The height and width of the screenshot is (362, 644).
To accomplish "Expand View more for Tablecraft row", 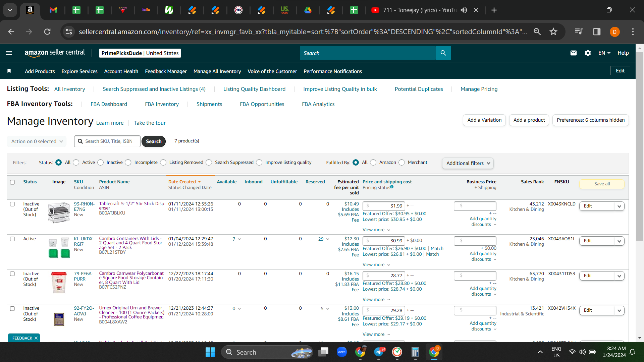I will [x=376, y=230].
